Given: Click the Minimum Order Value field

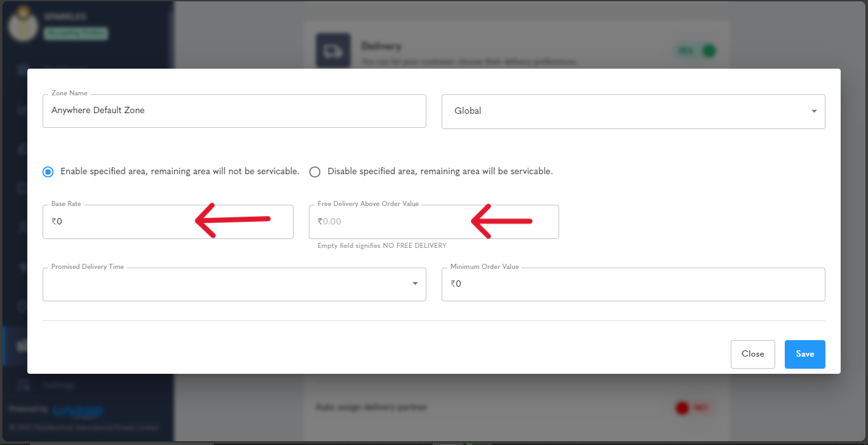Looking at the screenshot, I should (x=634, y=284).
